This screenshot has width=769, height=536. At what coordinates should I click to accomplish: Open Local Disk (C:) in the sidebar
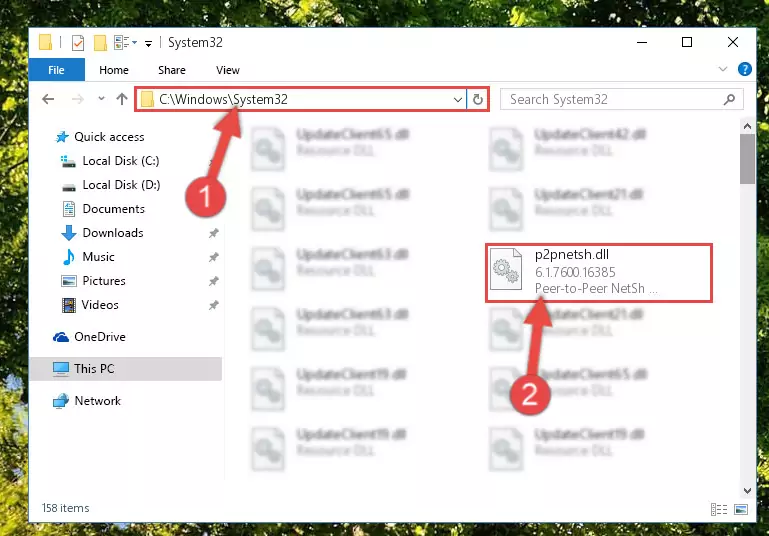[x=121, y=161]
